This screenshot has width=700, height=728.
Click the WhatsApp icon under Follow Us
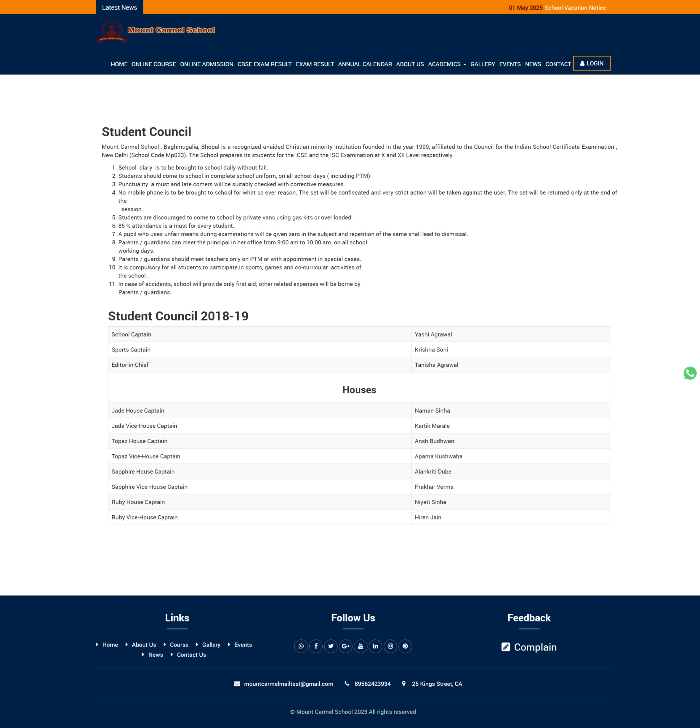(301, 646)
